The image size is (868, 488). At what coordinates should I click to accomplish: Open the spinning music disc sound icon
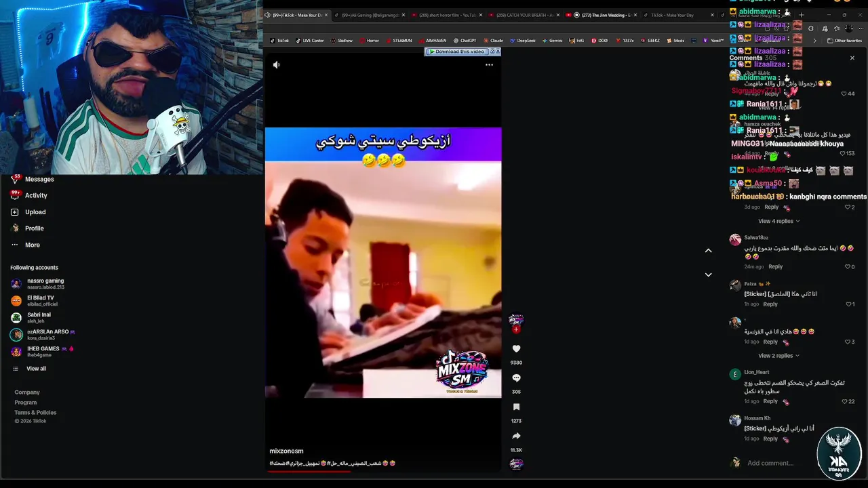click(516, 464)
